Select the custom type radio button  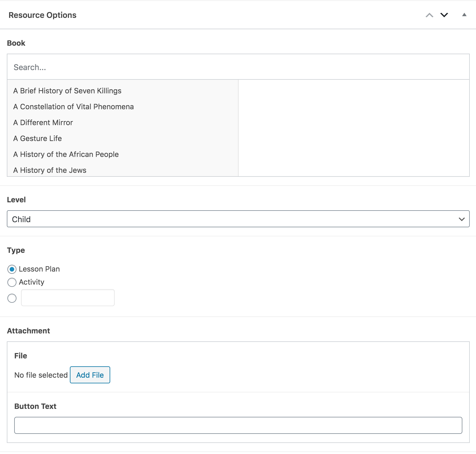tap(12, 298)
